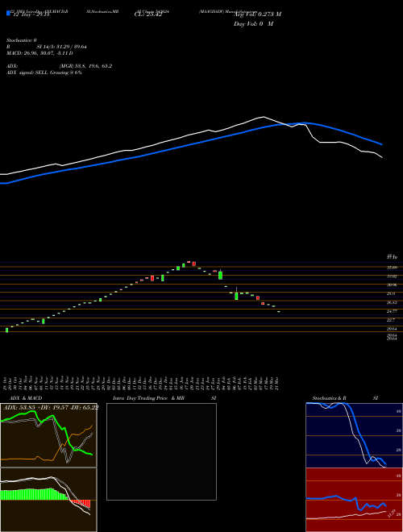The image size is (403, 532).
Task: Click the 'CL: 25.42' closing price text
Action: tap(148, 15)
